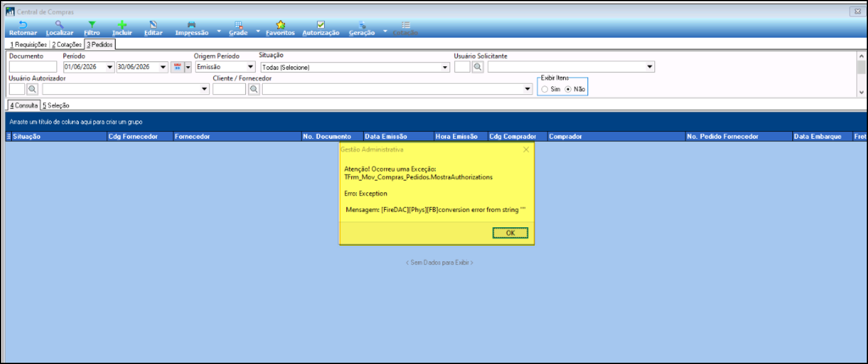The image size is (868, 364).
Task: Open the start date 01/06/2026 picker
Action: pos(110,67)
